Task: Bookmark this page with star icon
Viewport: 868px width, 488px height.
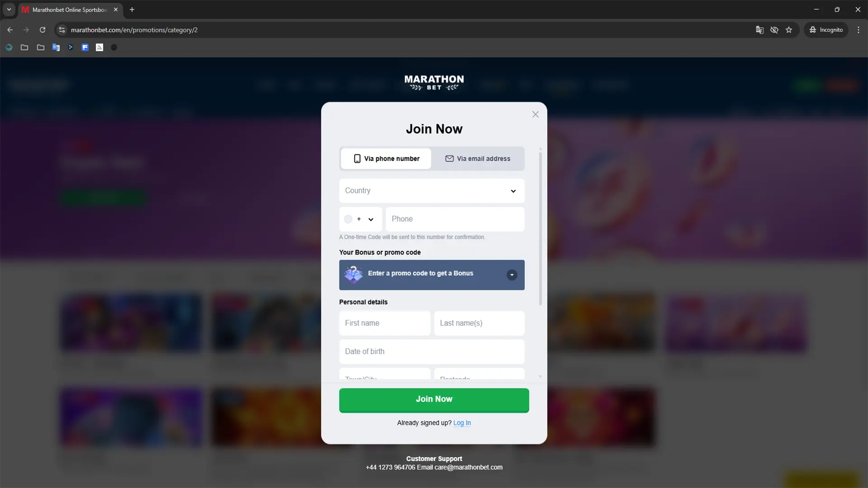Action: tap(789, 30)
